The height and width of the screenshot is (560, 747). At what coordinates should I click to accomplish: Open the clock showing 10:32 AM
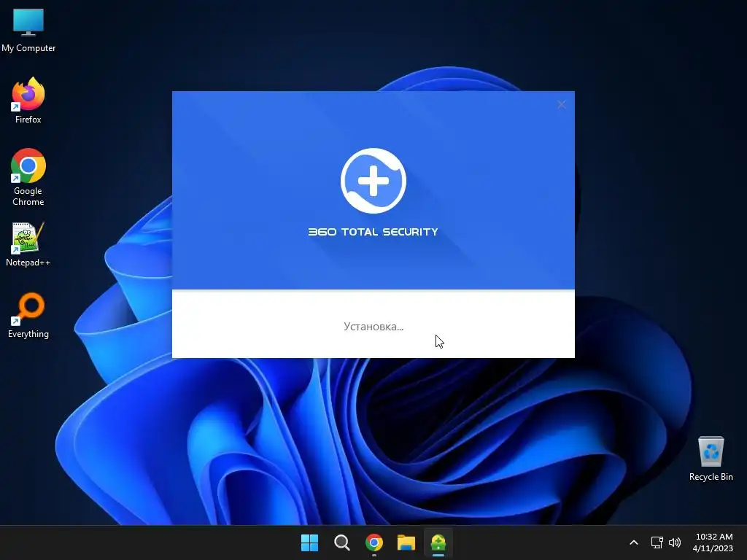[x=713, y=542]
